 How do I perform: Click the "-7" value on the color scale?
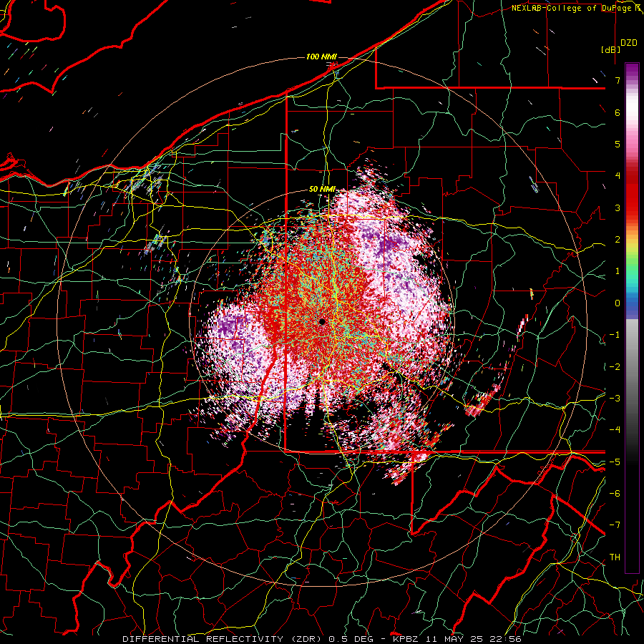[x=615, y=525]
